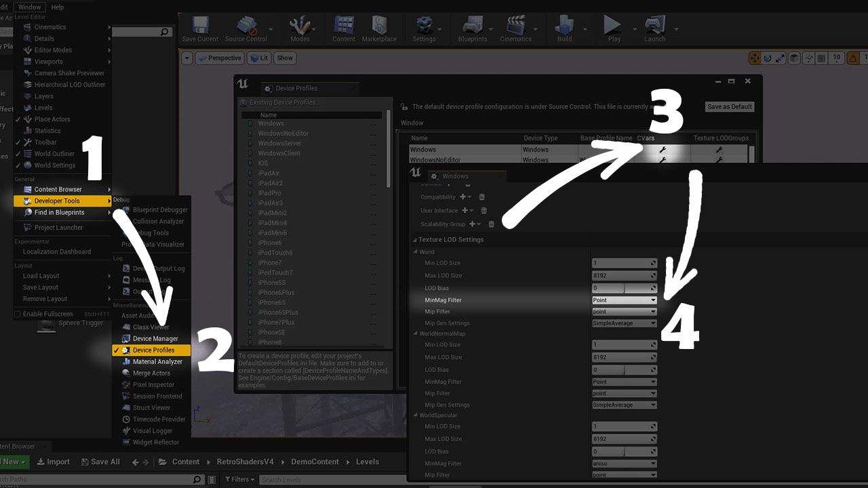Click trash icon next to Compatibility
Image resolution: width=868 pixels, height=488 pixels.
[481, 197]
